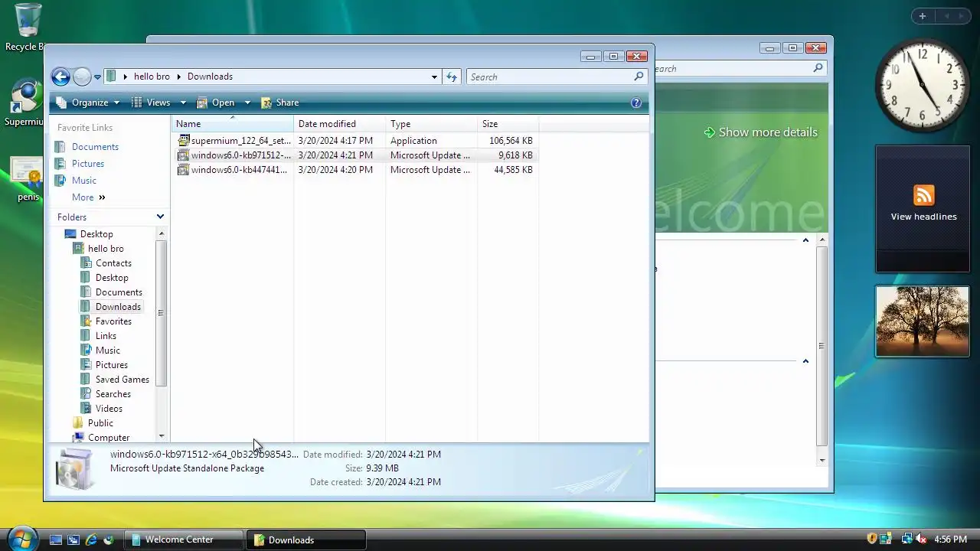
Task: Collapse the second Welcome Center section chevron
Action: pyautogui.click(x=805, y=361)
